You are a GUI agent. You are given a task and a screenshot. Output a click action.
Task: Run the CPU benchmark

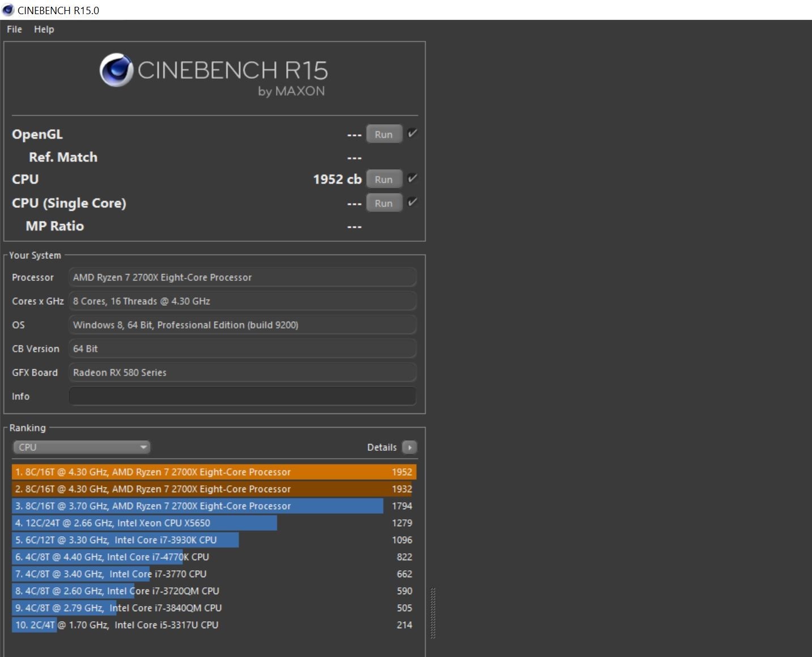(384, 179)
